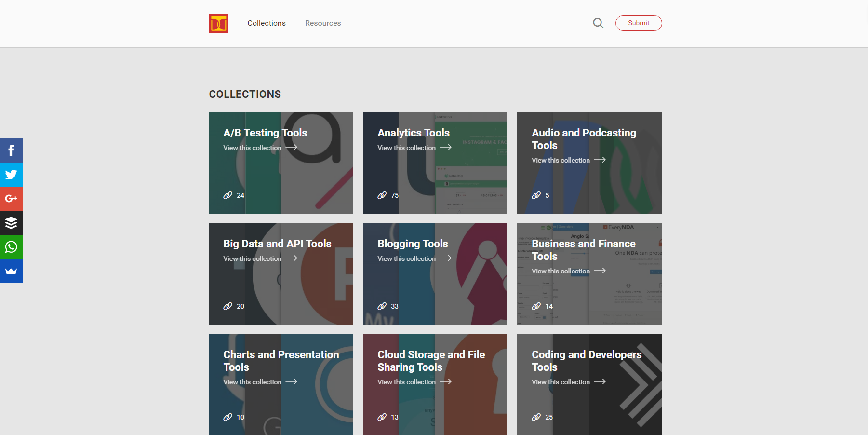Click count 25 on Coding and Developers card
This screenshot has width=868, height=435.
pyautogui.click(x=549, y=417)
